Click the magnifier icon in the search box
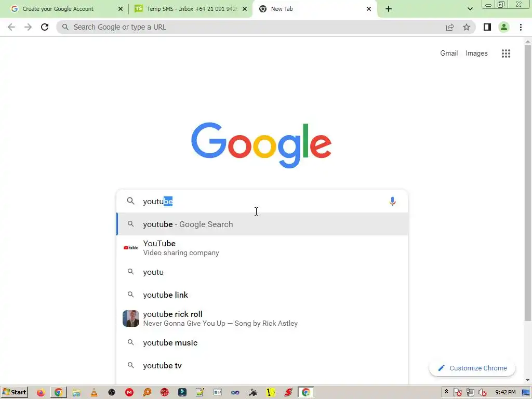The width and height of the screenshot is (532, 399). [x=130, y=201]
